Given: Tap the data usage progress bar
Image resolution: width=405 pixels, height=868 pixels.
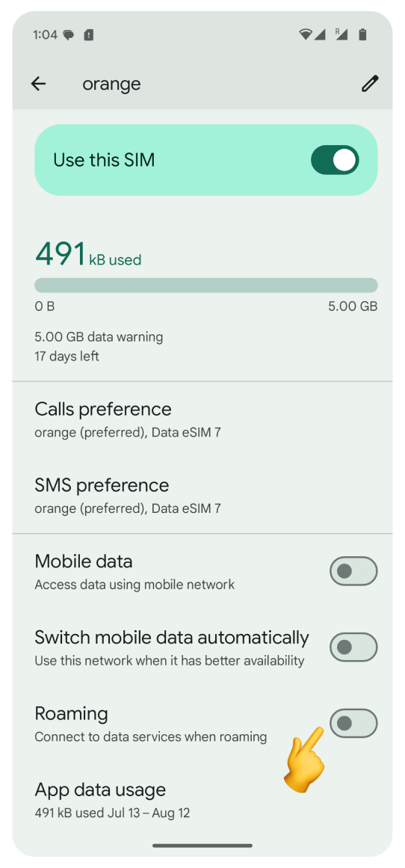Looking at the screenshot, I should (x=205, y=285).
